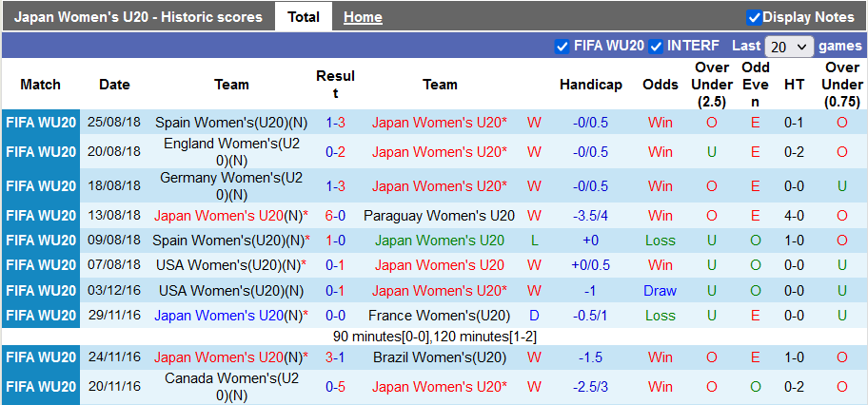Click Brazil Women's(U20) team name
This screenshot has width=868, height=405.
[439, 357]
